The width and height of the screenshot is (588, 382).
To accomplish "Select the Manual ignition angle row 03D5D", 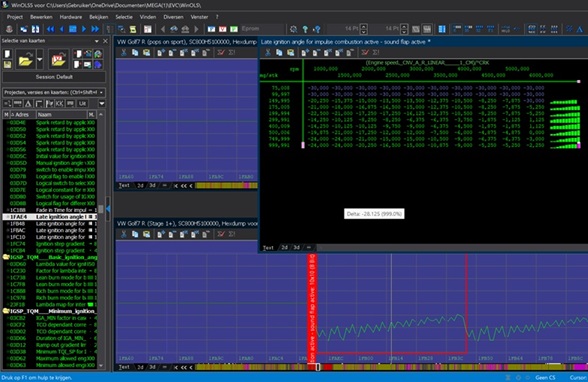I will coord(50,163).
